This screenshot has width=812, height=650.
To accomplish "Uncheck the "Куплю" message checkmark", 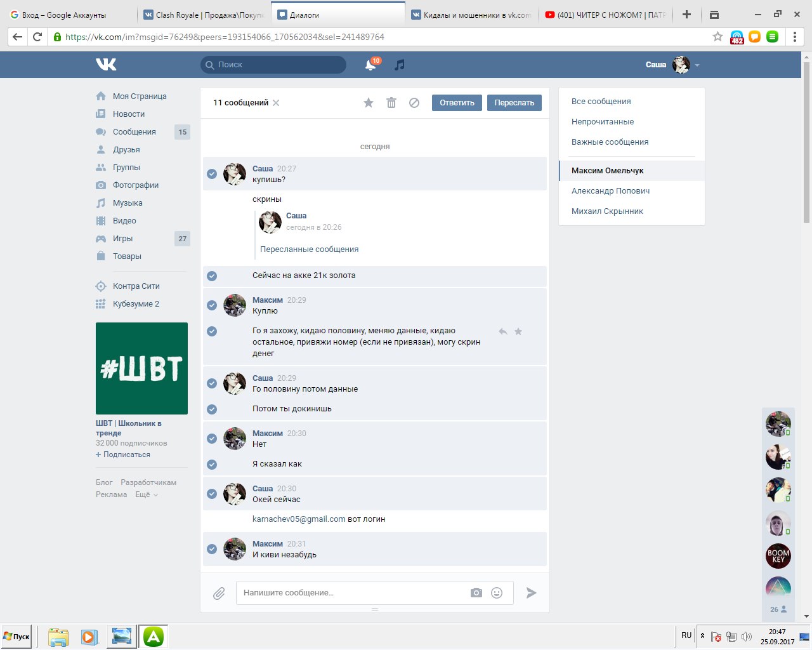I will tap(212, 305).
